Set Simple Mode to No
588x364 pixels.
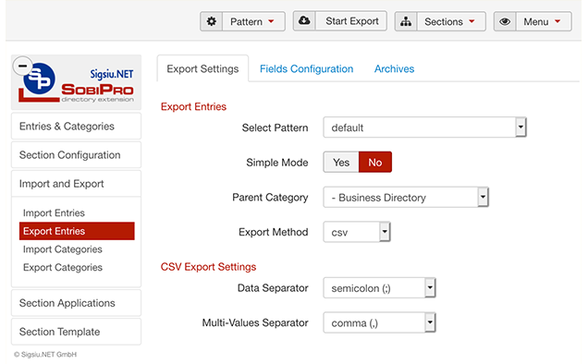(x=375, y=163)
